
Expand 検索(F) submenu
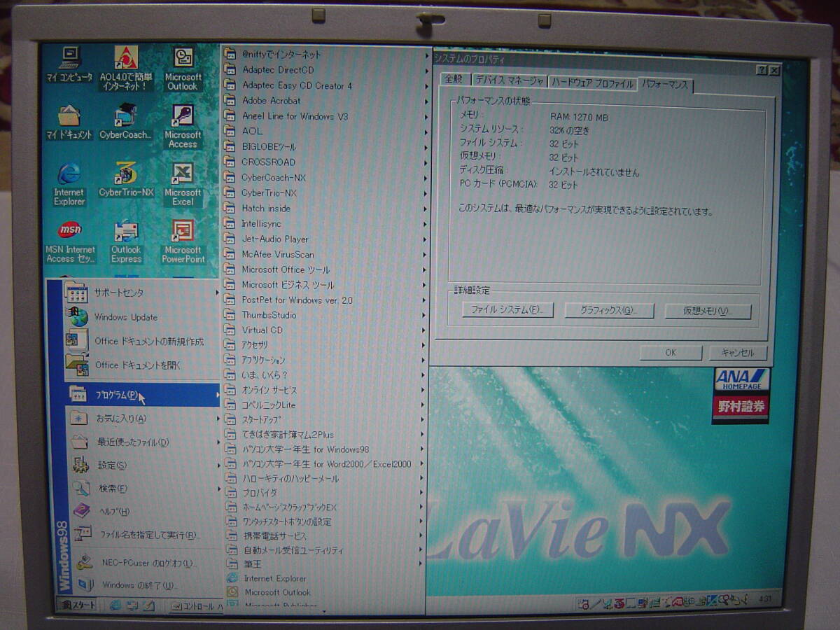pyautogui.click(x=146, y=488)
